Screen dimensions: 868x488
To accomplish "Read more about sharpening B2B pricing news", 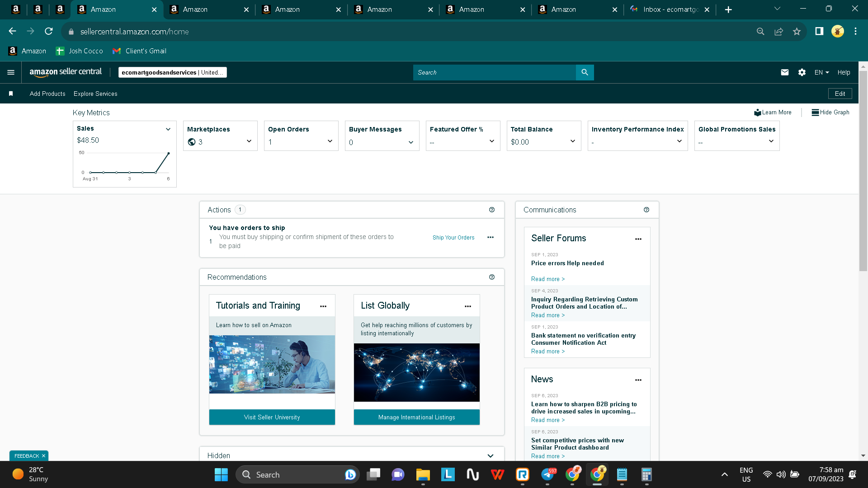I will 548,420.
